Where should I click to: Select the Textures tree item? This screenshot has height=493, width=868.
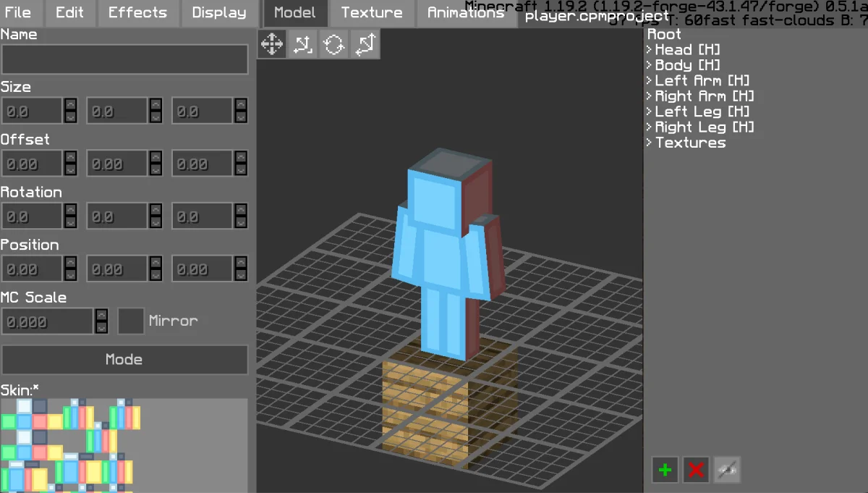[x=690, y=143]
